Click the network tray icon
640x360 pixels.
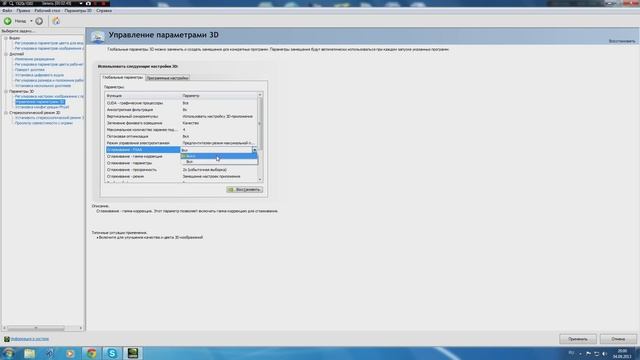(x=596, y=353)
